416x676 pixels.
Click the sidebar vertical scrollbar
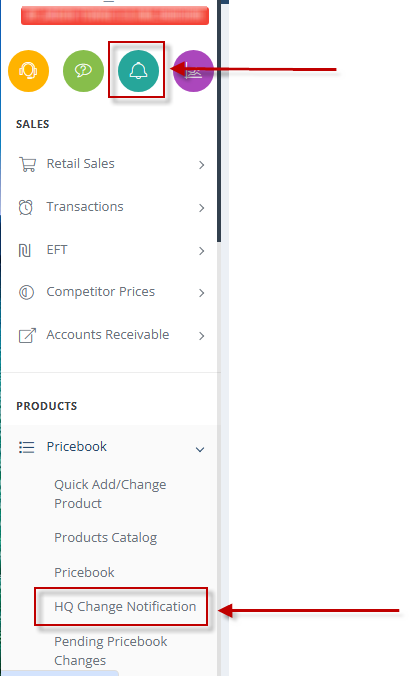click(x=219, y=121)
